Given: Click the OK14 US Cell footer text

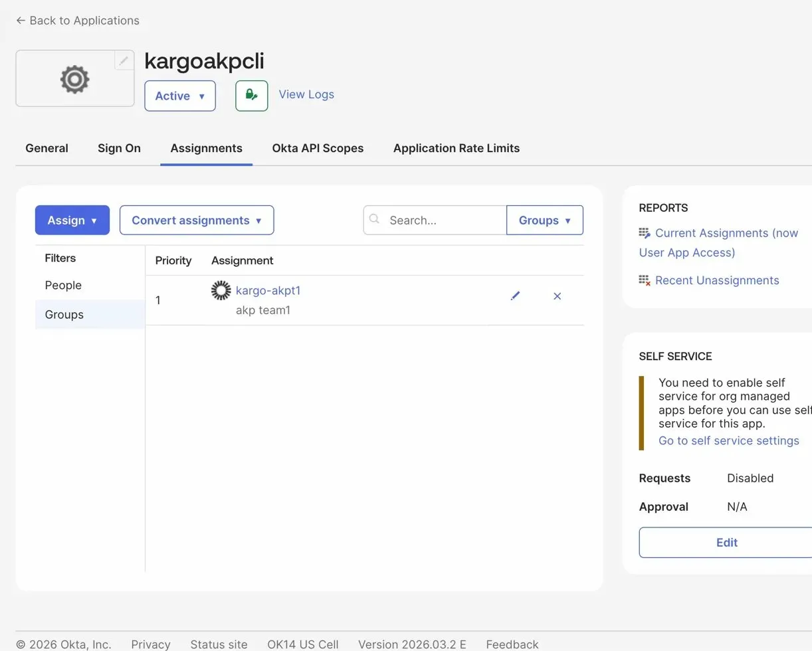Looking at the screenshot, I should pyautogui.click(x=303, y=644).
